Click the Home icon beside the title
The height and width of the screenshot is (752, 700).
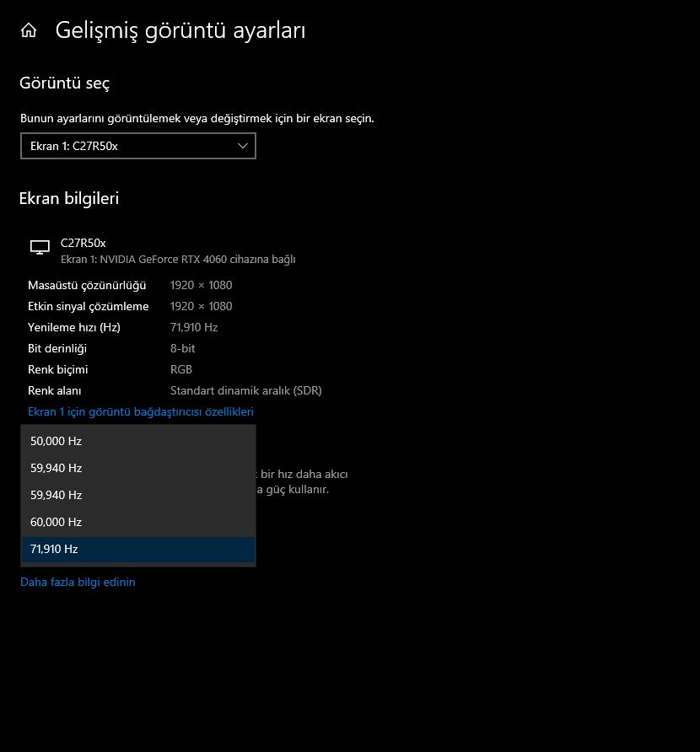[29, 31]
